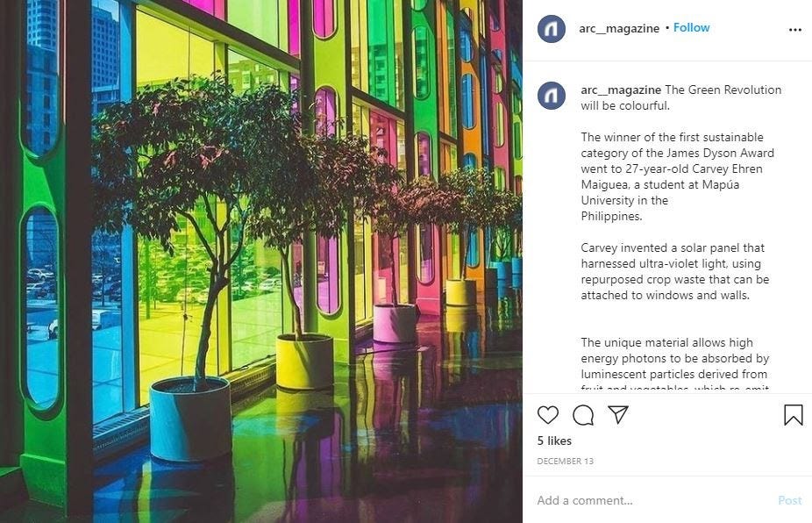Select the caption paragraph about Carvey's solar panel
This screenshot has height=523, width=812.
(x=675, y=271)
